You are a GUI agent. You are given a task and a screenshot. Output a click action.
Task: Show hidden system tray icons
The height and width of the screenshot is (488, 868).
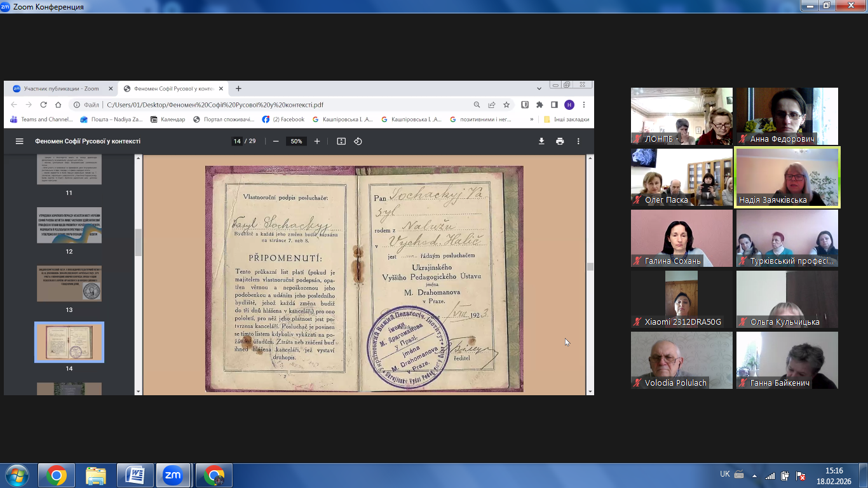tap(754, 475)
